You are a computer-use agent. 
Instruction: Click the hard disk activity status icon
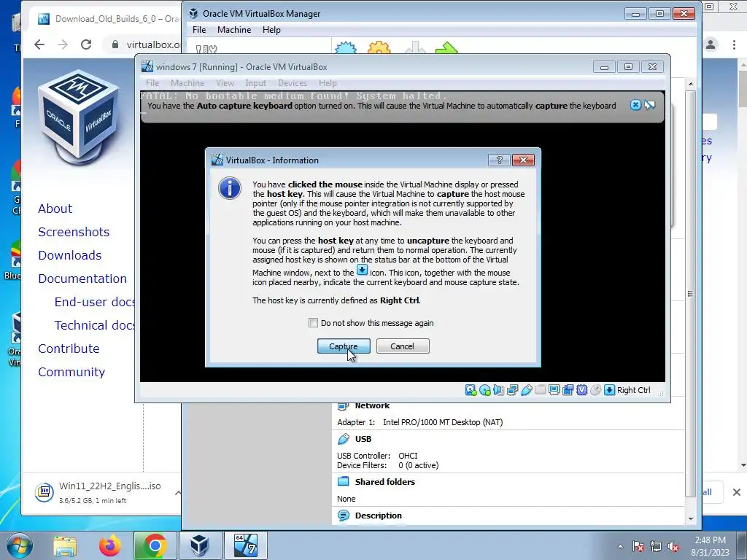click(471, 390)
